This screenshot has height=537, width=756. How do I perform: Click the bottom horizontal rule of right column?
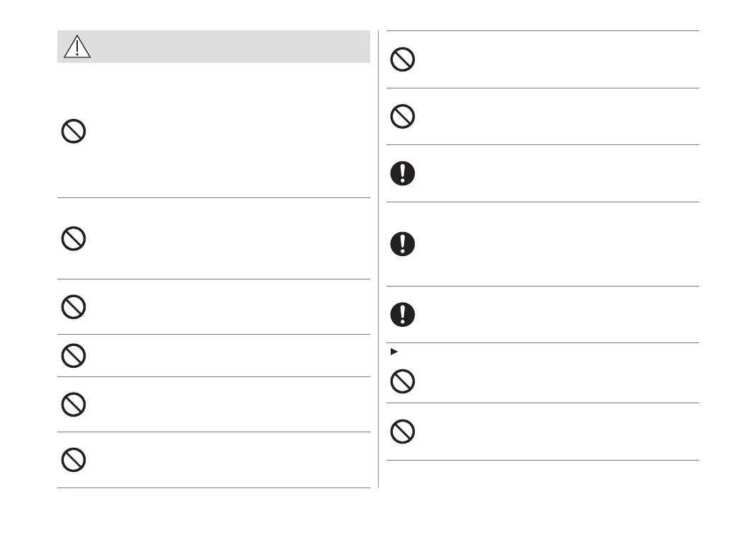point(542,461)
